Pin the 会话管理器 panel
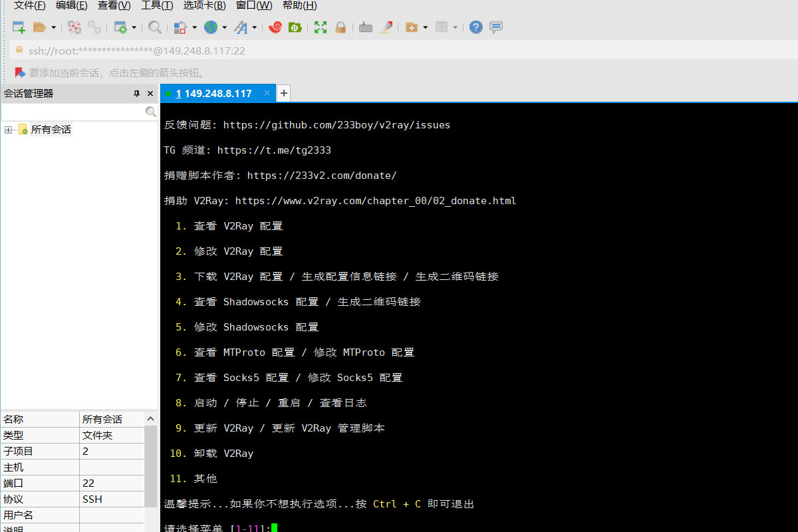This screenshot has width=798, height=532. point(137,94)
